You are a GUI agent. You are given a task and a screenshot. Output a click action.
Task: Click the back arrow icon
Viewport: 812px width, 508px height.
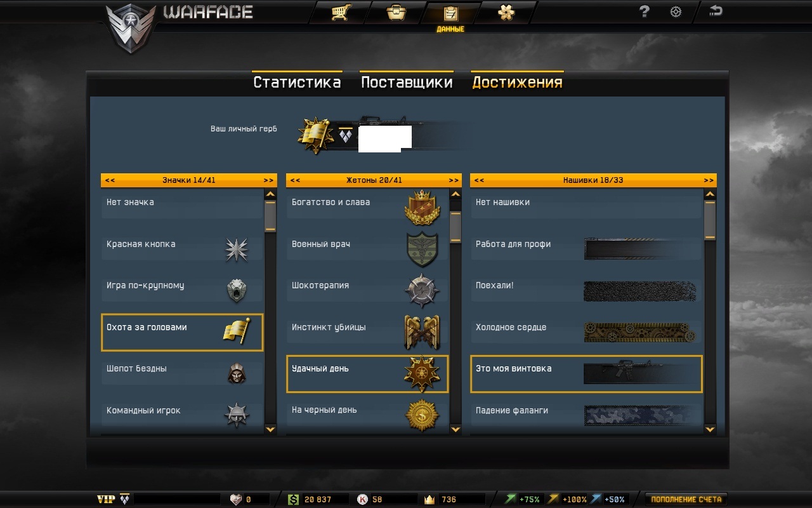click(716, 10)
